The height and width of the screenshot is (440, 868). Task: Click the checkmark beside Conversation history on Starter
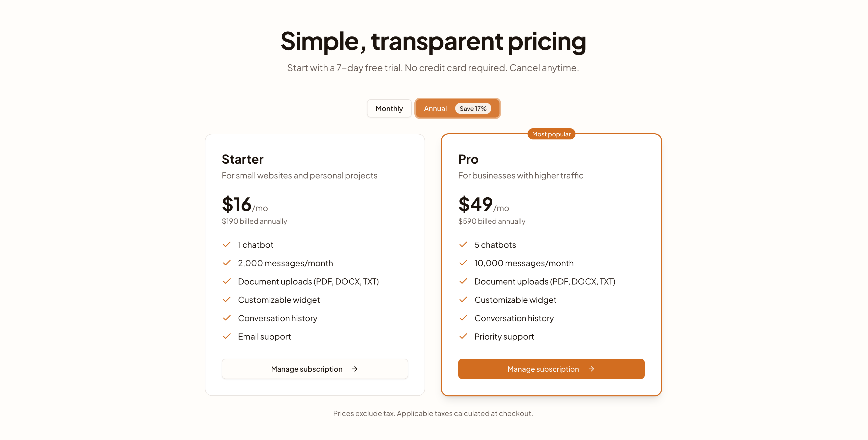(x=227, y=318)
